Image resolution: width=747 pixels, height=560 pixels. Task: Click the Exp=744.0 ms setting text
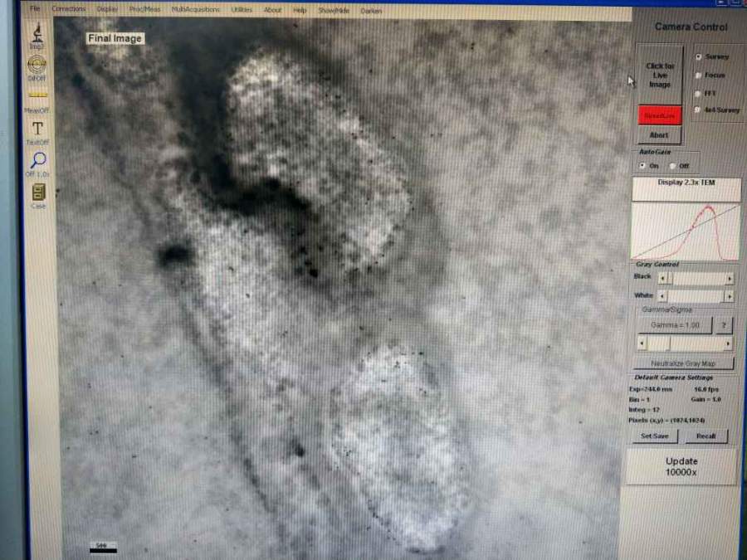(x=651, y=389)
